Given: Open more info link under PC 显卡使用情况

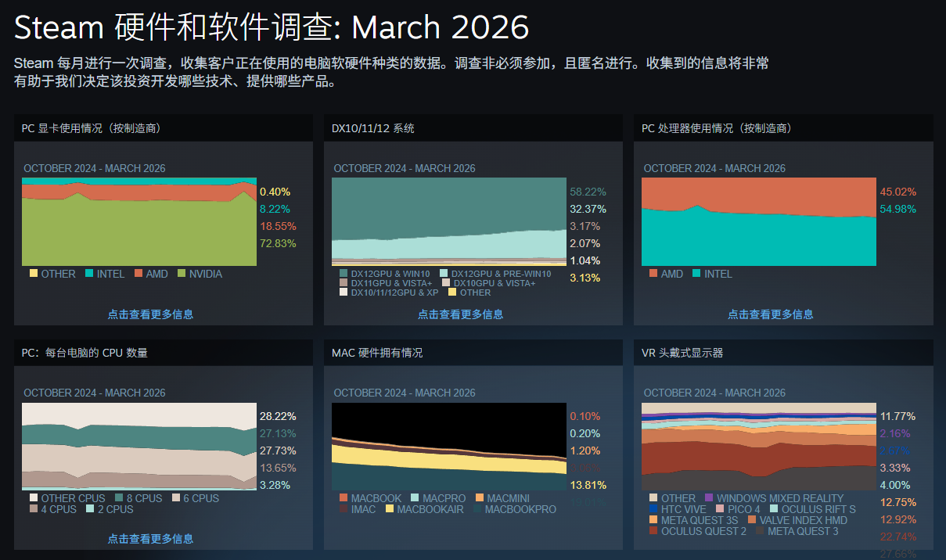Looking at the screenshot, I should [x=150, y=314].
